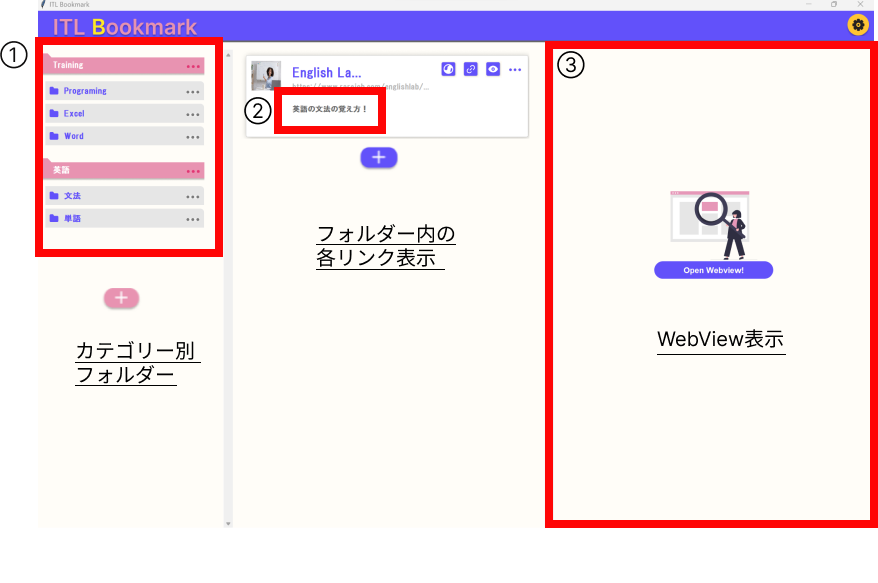The width and height of the screenshot is (878, 583).
Task: Select the 英語 category header
Action: tap(124, 170)
